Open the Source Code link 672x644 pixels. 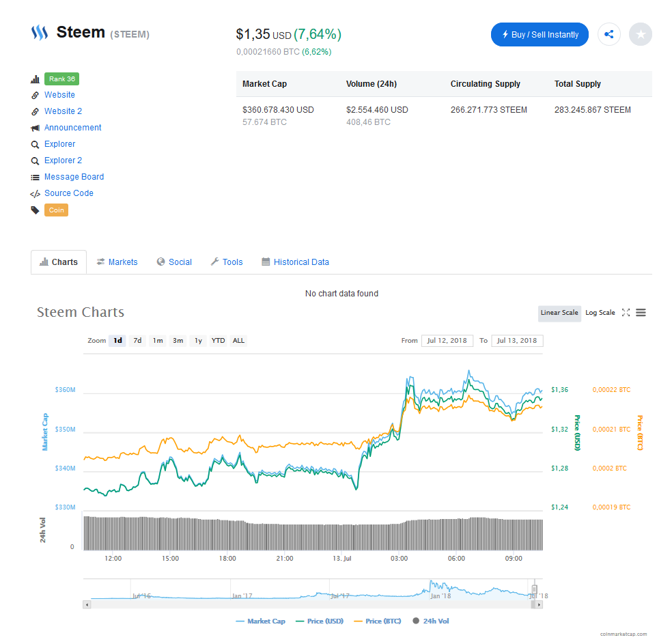coord(69,193)
